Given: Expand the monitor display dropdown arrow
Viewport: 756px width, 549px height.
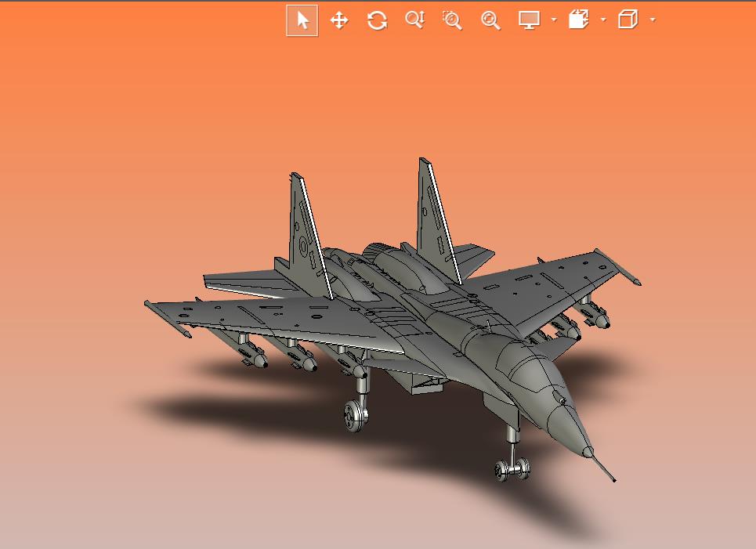Looking at the screenshot, I should pyautogui.click(x=554, y=20).
